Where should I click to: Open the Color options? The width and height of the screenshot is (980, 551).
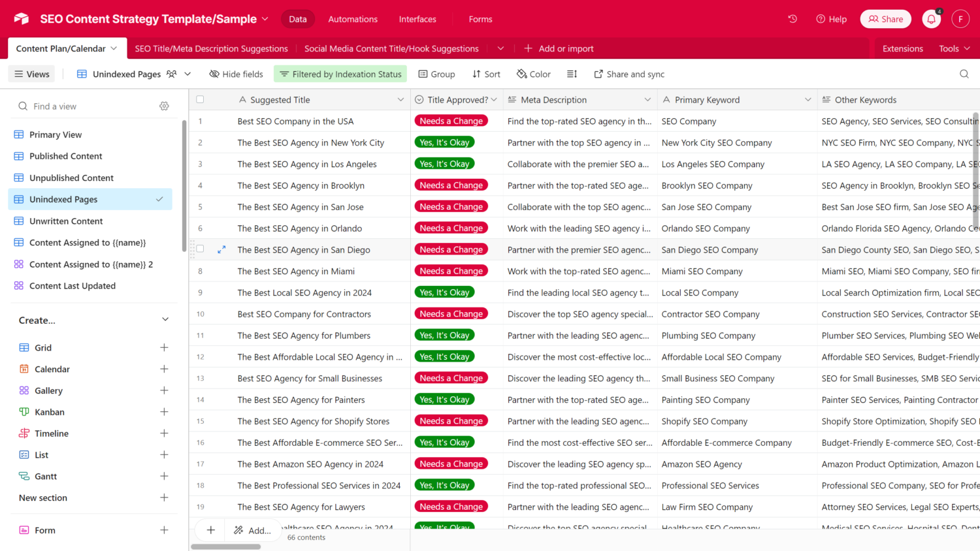(533, 74)
